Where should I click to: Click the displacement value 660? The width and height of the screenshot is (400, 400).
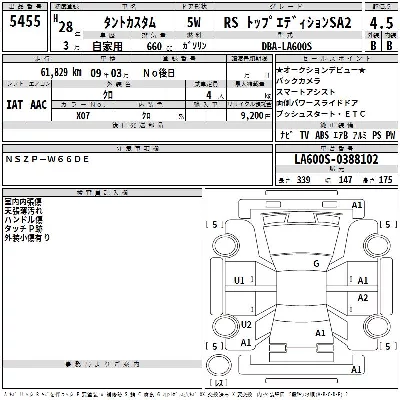pyautogui.click(x=154, y=46)
